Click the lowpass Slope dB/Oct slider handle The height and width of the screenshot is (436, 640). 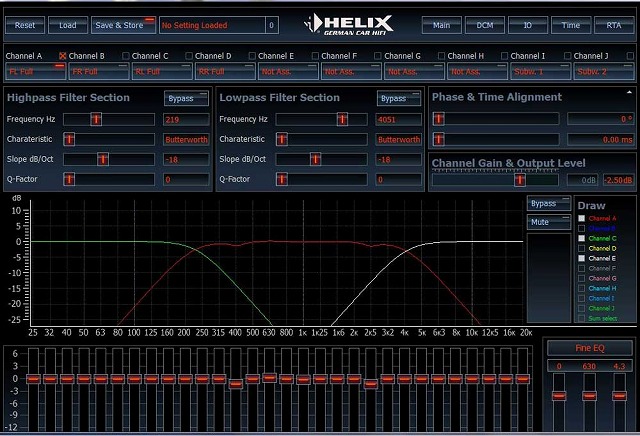[x=315, y=159]
